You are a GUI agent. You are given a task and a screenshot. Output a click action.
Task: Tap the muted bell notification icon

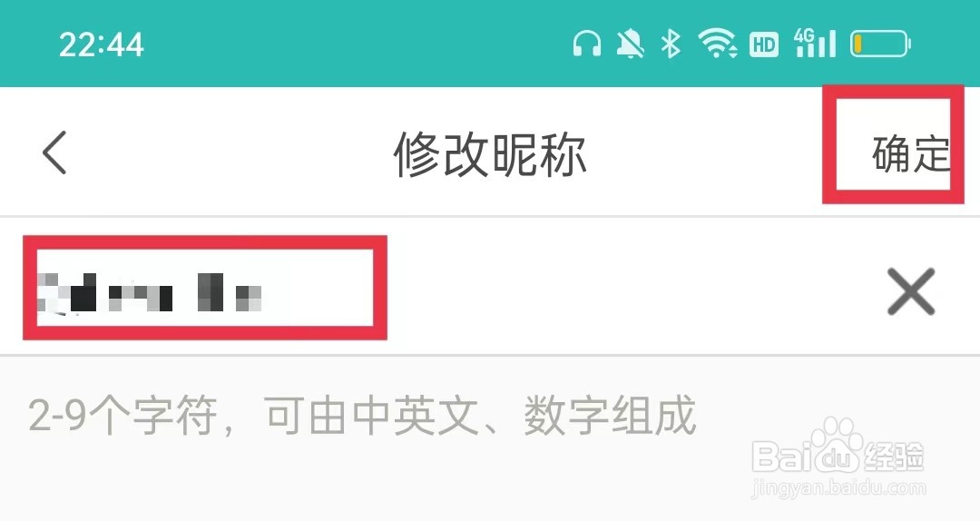point(630,44)
